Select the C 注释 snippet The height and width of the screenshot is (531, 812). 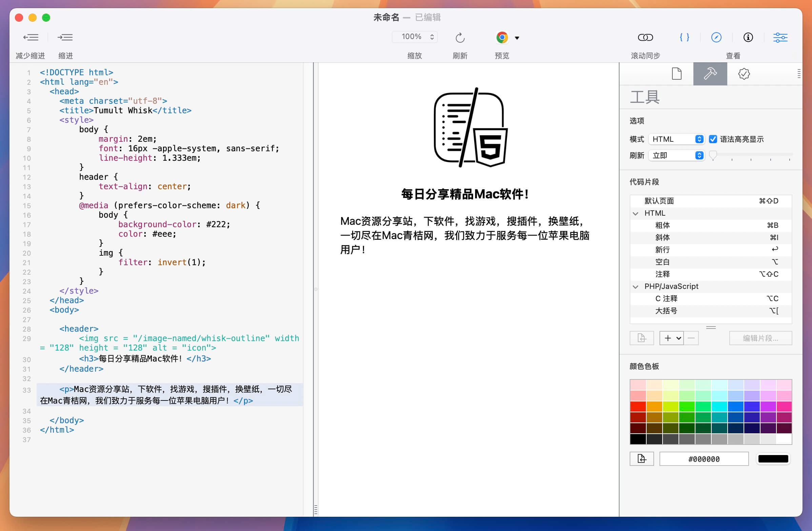click(x=711, y=299)
